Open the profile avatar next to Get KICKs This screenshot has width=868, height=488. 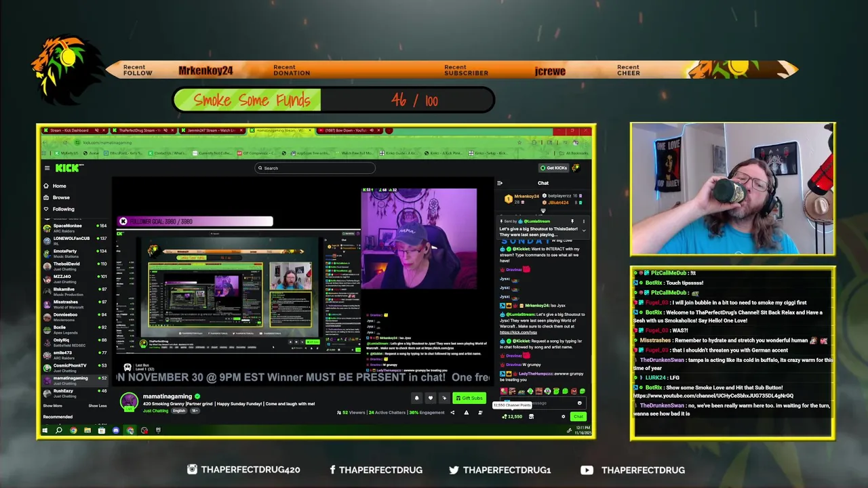coord(576,168)
